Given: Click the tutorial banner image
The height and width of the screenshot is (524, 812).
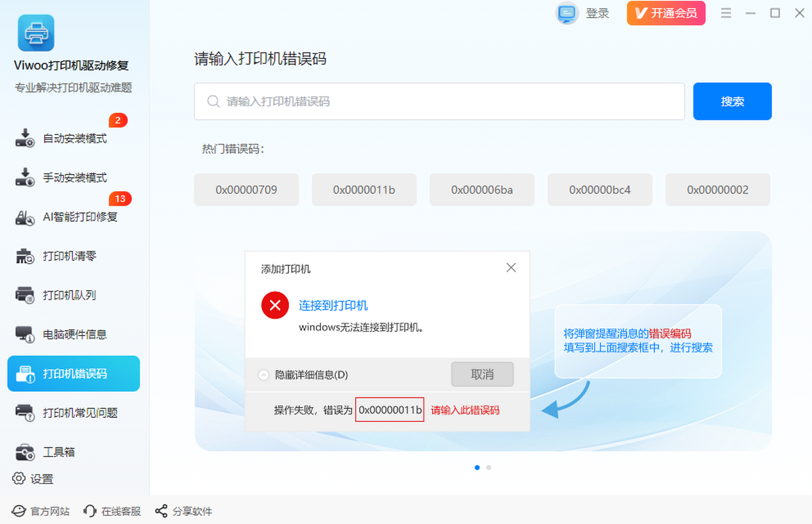Looking at the screenshot, I should (x=483, y=341).
